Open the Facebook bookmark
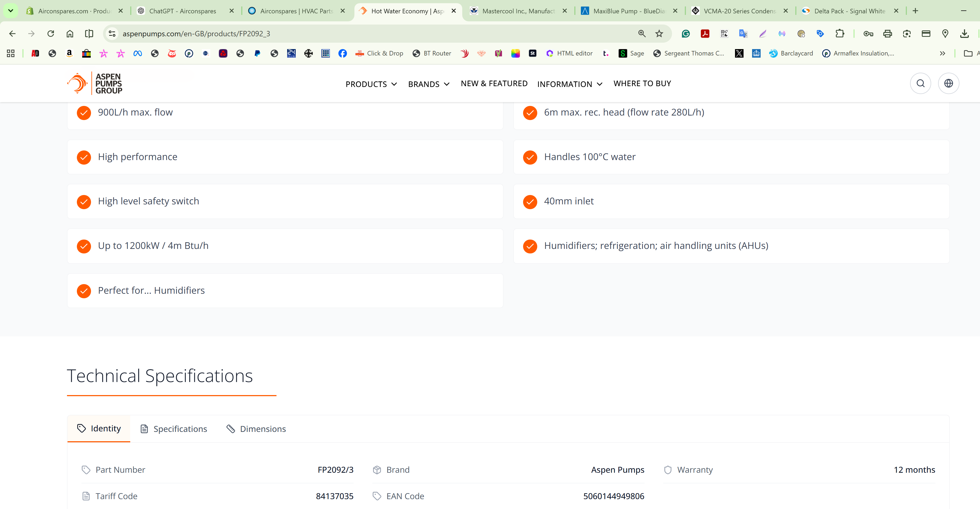The image size is (980, 509). pos(342,54)
